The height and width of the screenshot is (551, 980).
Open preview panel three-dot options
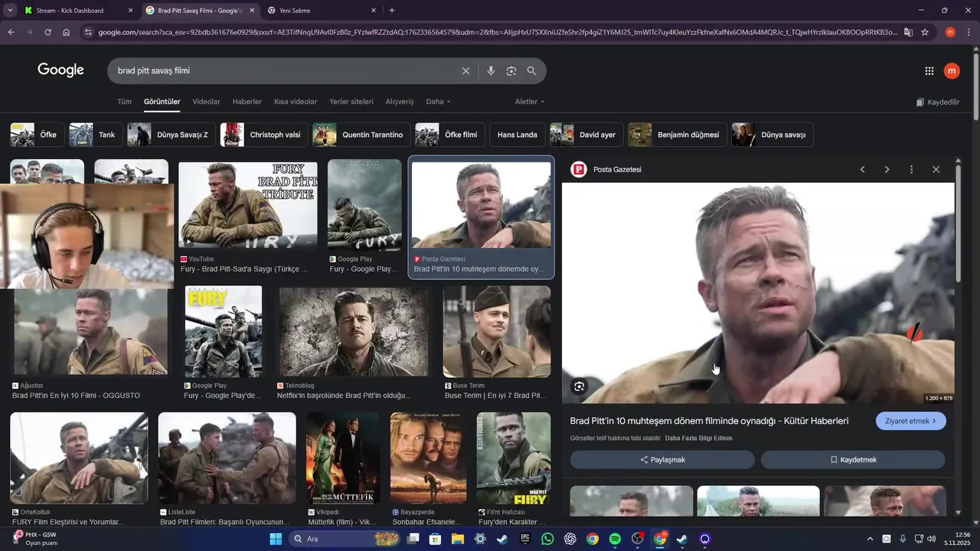tap(911, 169)
